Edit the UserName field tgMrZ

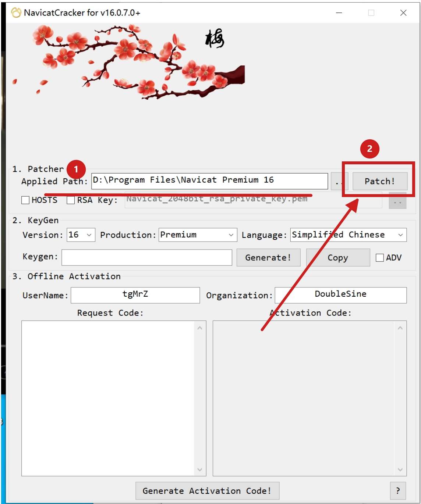(135, 295)
